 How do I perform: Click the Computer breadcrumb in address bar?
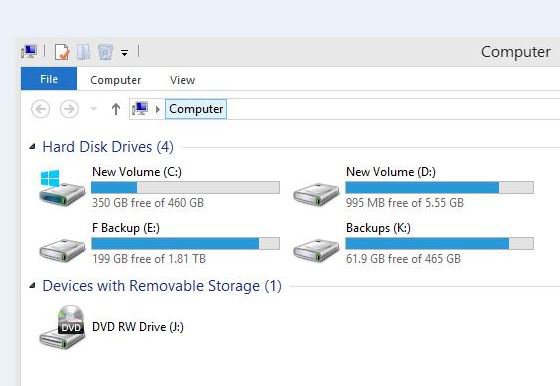(x=196, y=109)
